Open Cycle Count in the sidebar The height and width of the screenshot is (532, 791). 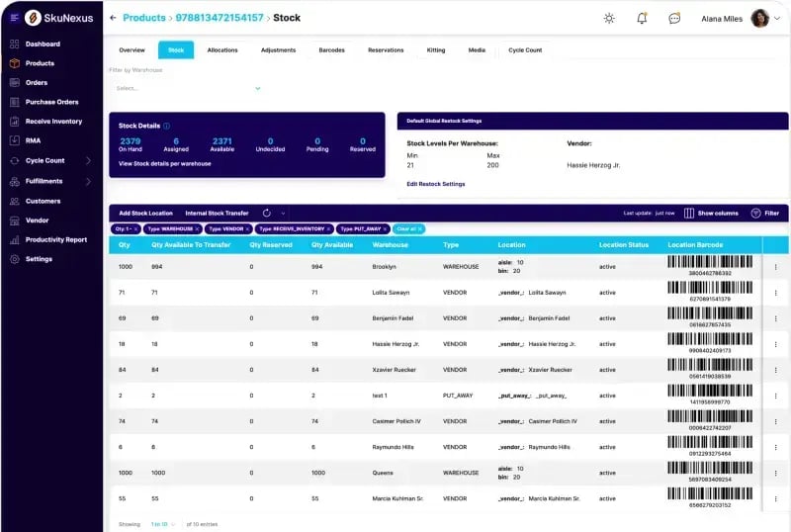click(44, 160)
